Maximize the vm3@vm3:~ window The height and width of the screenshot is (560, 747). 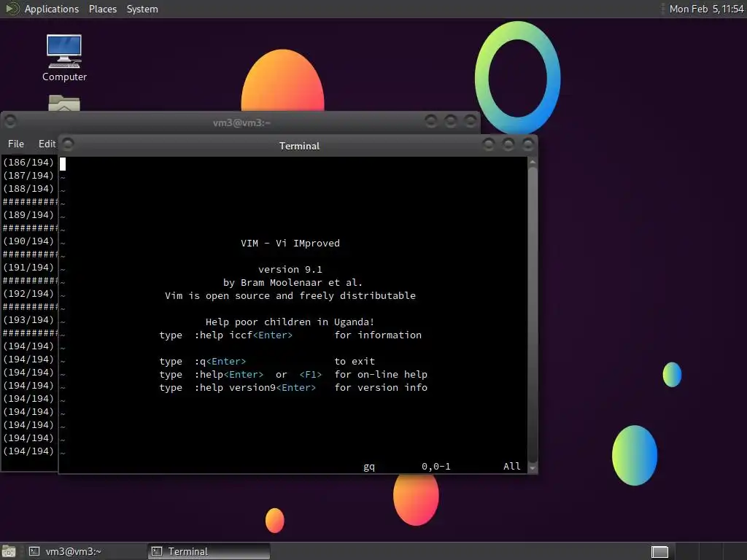tap(451, 121)
